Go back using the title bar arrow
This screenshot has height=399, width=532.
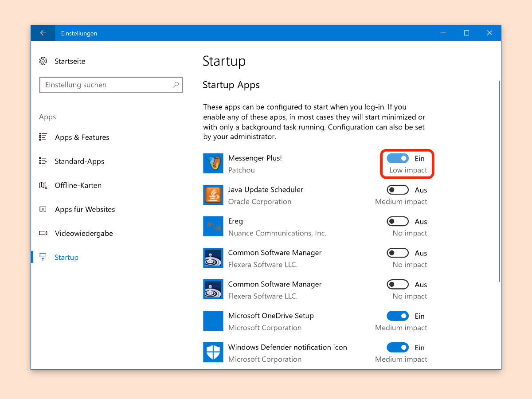[43, 33]
